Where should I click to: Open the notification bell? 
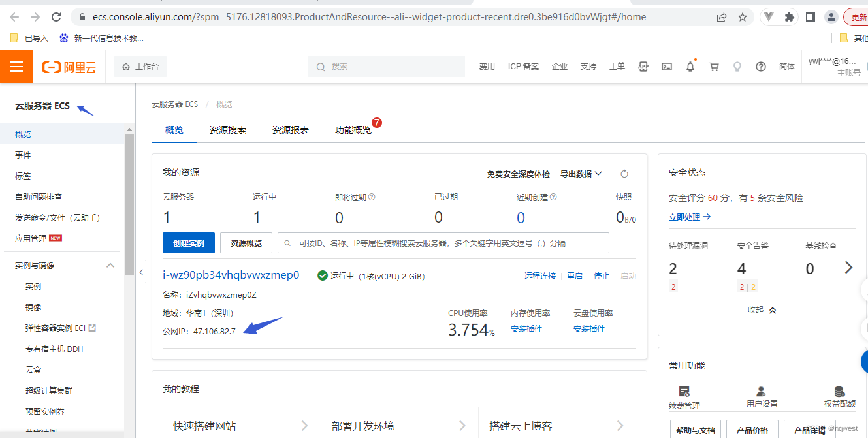coord(690,67)
